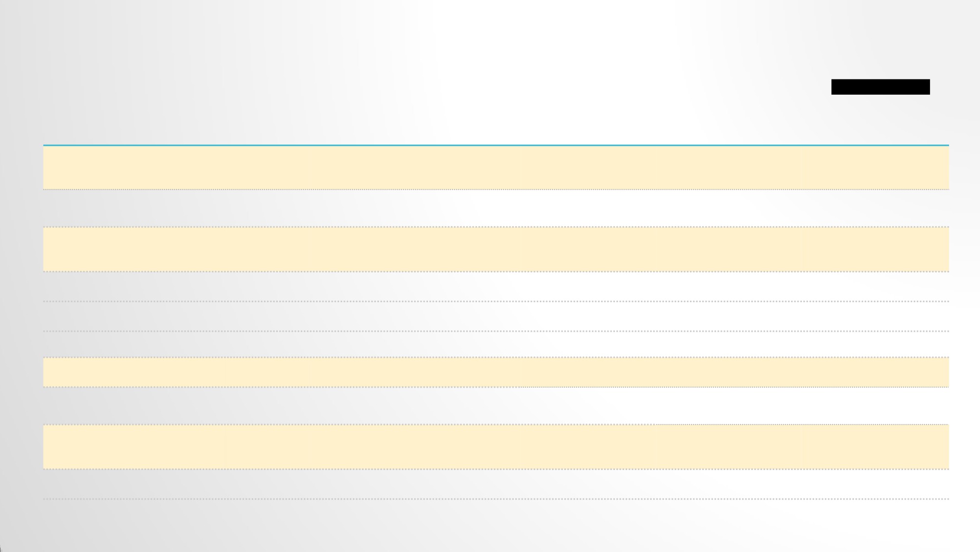Click the white row directly under the second yellow row

pyautogui.click(x=496, y=287)
